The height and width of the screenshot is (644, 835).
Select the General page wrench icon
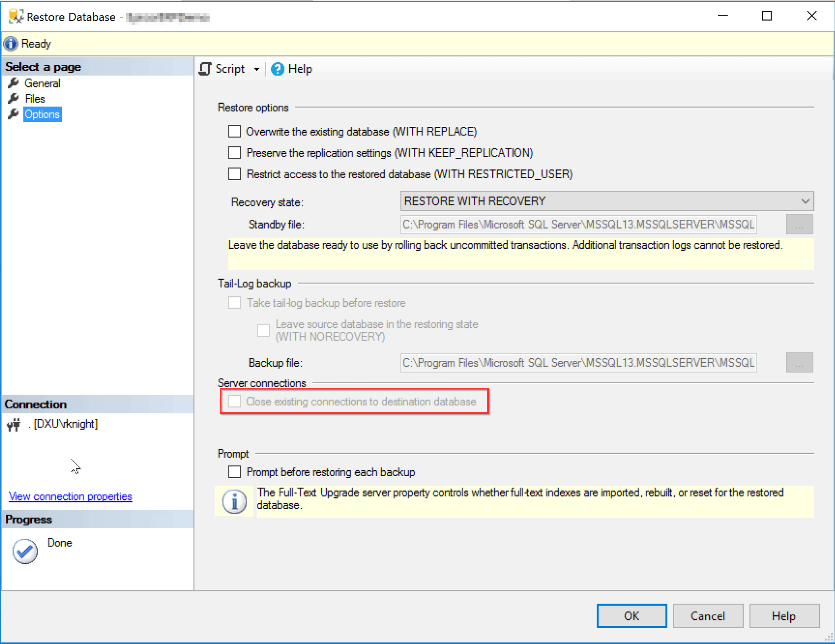[14, 83]
